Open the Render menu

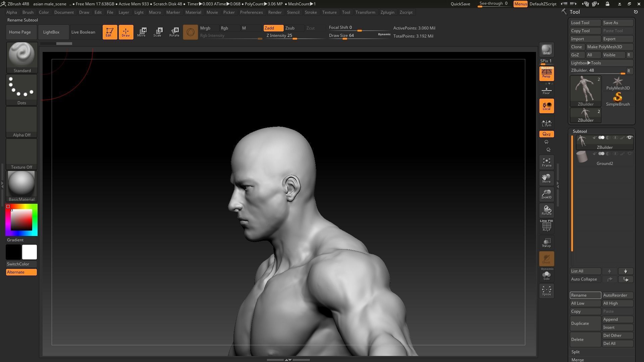(275, 12)
